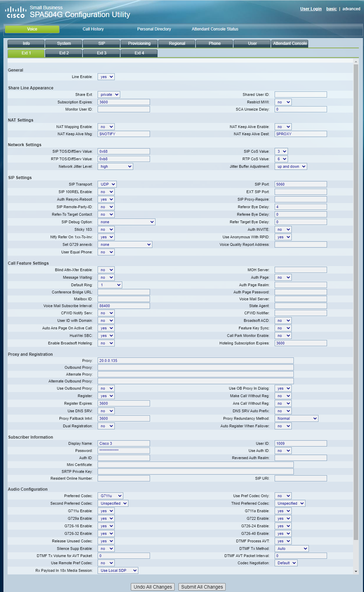Viewport: 364px width, 592px height.
Task: Click the scrollbar down arrow
Action: pos(356,571)
